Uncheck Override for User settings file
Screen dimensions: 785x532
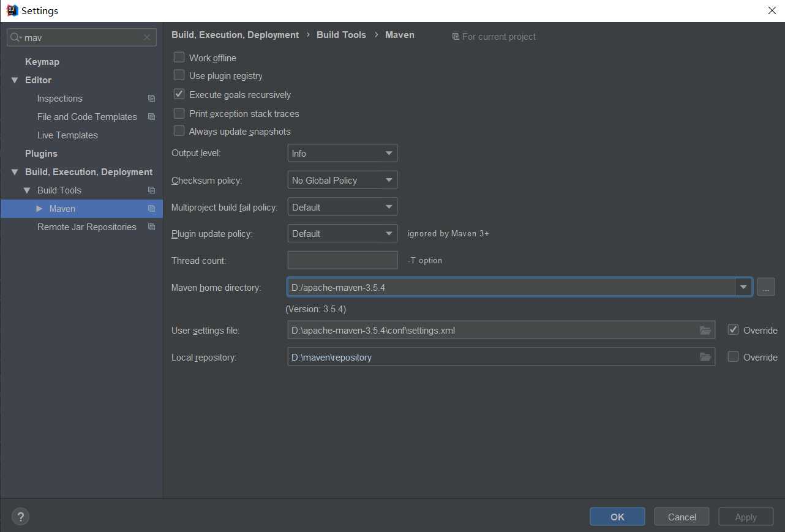733,330
